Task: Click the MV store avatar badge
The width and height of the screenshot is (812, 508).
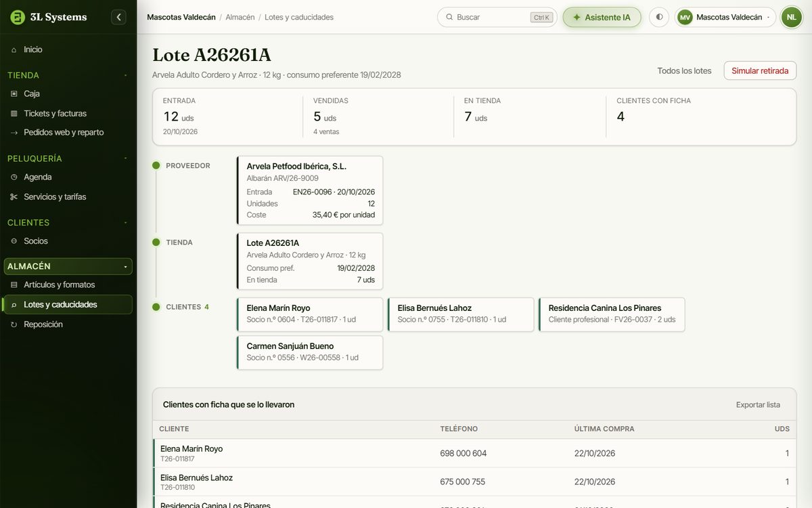Action: 685,17
